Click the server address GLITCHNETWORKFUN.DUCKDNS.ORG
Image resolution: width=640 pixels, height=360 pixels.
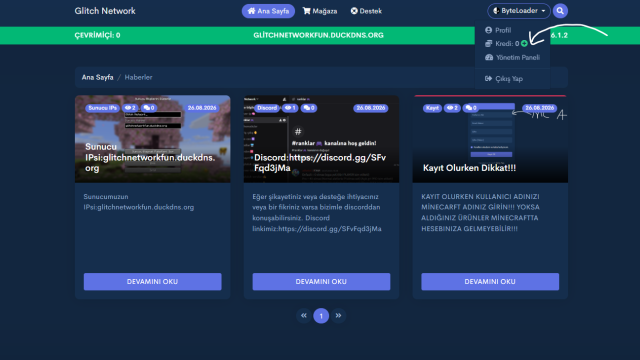tap(318, 35)
